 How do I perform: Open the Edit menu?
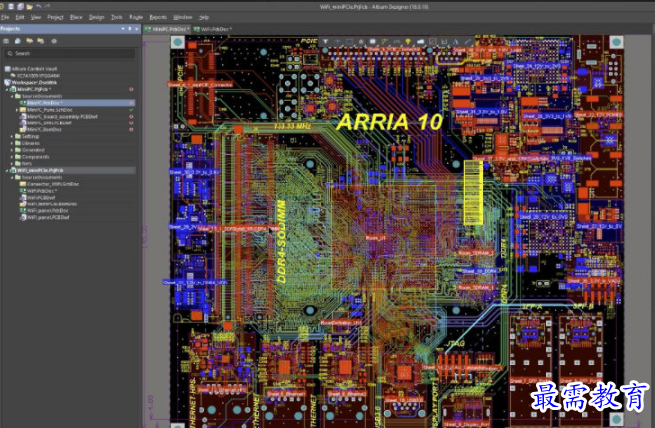(20, 17)
